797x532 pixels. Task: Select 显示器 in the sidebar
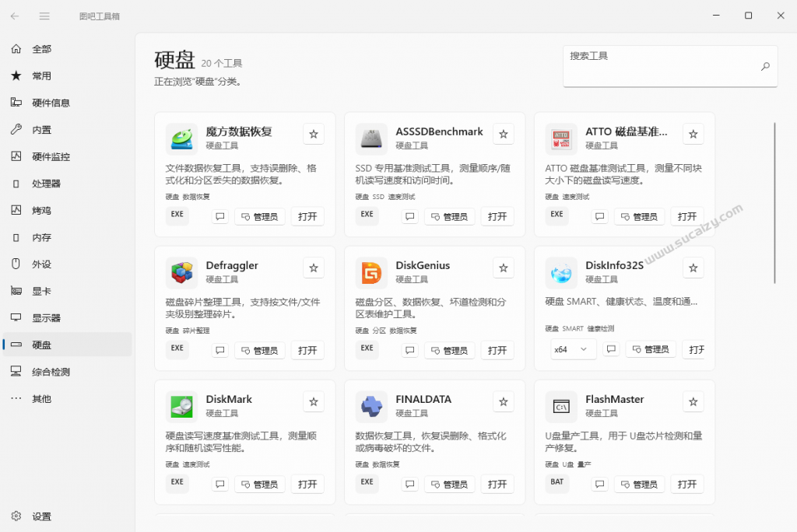[x=67, y=318]
